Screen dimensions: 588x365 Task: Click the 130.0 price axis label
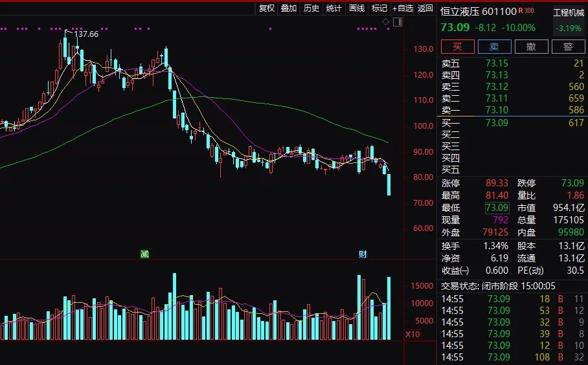coord(424,49)
